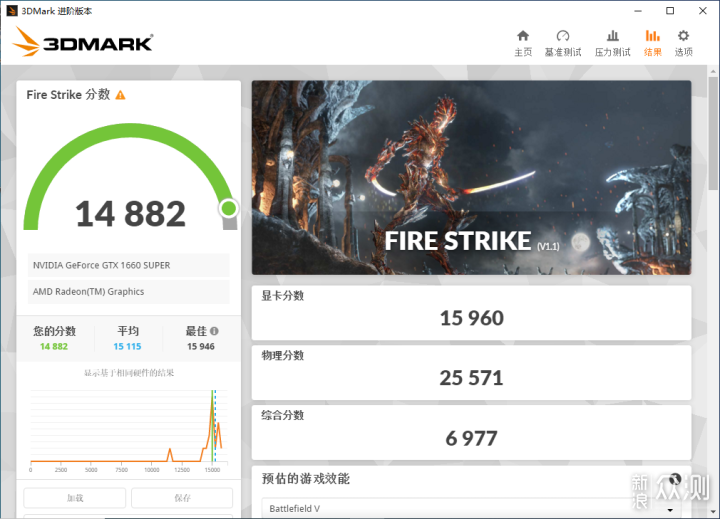Close the 3DMark window
This screenshot has height=519, width=720.
click(x=703, y=11)
